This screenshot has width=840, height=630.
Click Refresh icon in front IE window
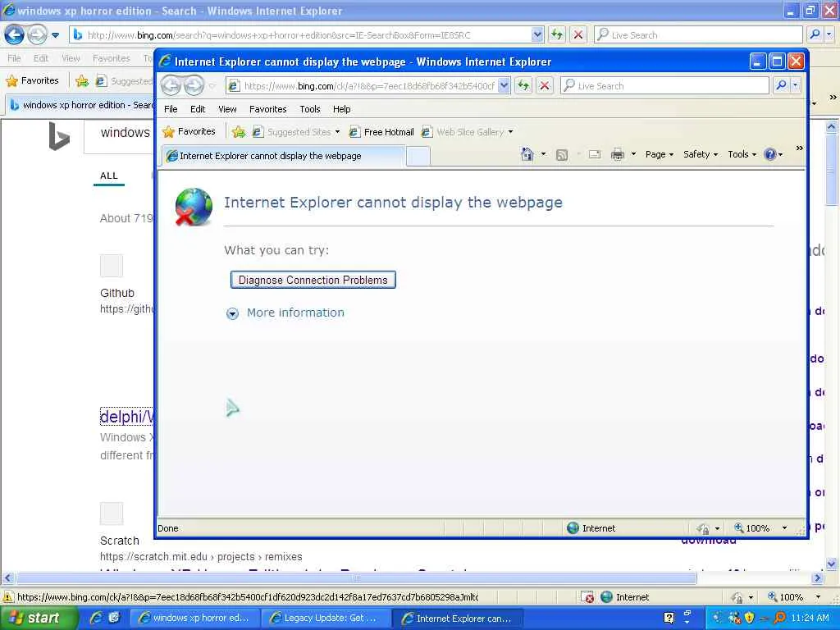pos(523,85)
